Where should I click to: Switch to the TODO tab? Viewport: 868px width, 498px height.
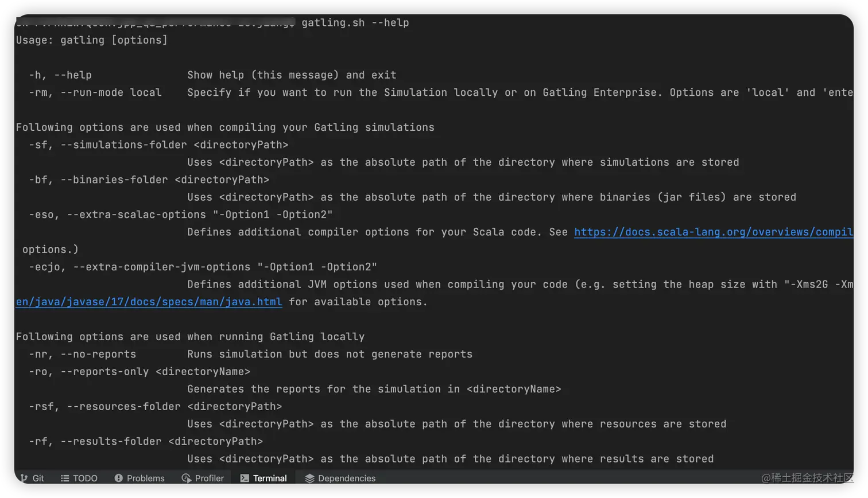(x=85, y=478)
